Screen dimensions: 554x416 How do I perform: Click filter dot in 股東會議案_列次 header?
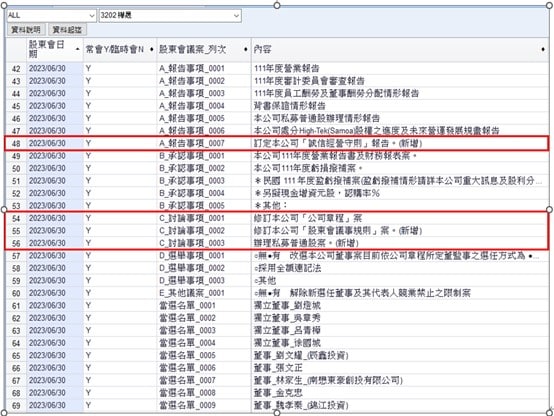pos(246,49)
